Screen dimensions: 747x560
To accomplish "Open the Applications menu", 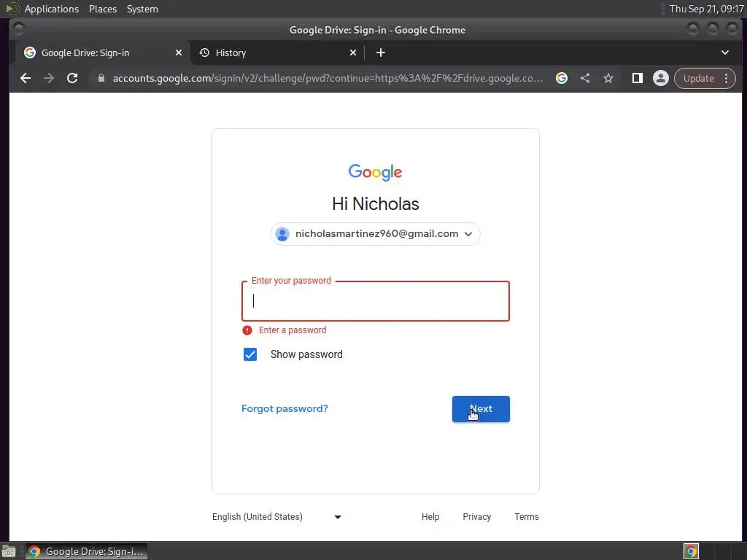I will pos(52,9).
